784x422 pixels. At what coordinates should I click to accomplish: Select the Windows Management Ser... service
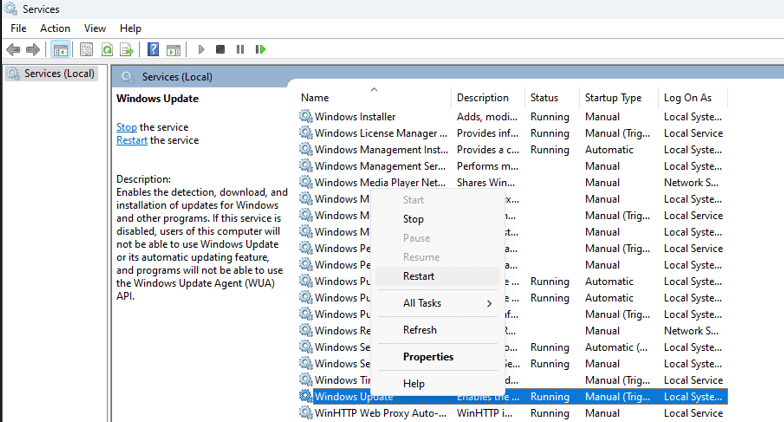512,166
